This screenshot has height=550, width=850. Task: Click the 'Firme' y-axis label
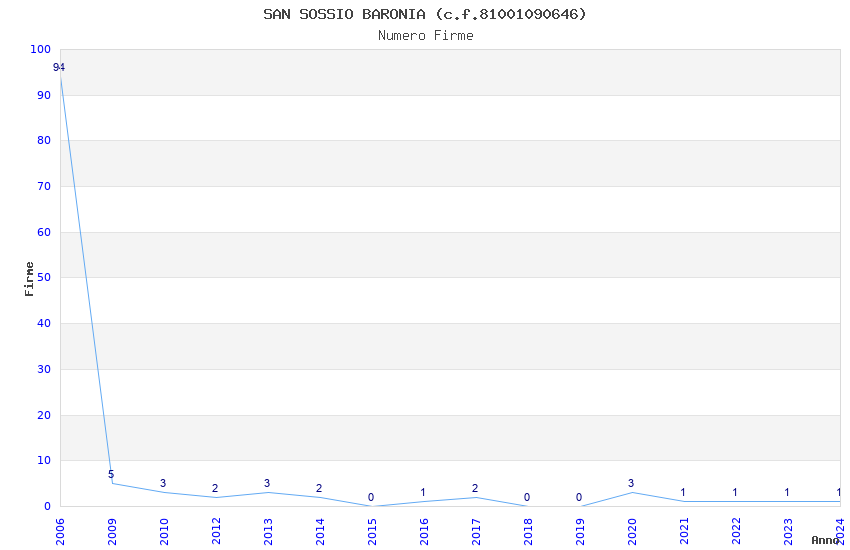(29, 279)
